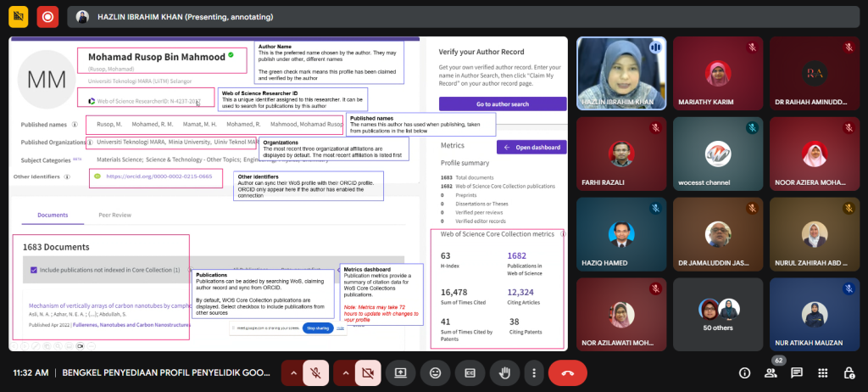The image size is (868, 392).
Task: Click the Present now screen icon
Action: point(400,372)
